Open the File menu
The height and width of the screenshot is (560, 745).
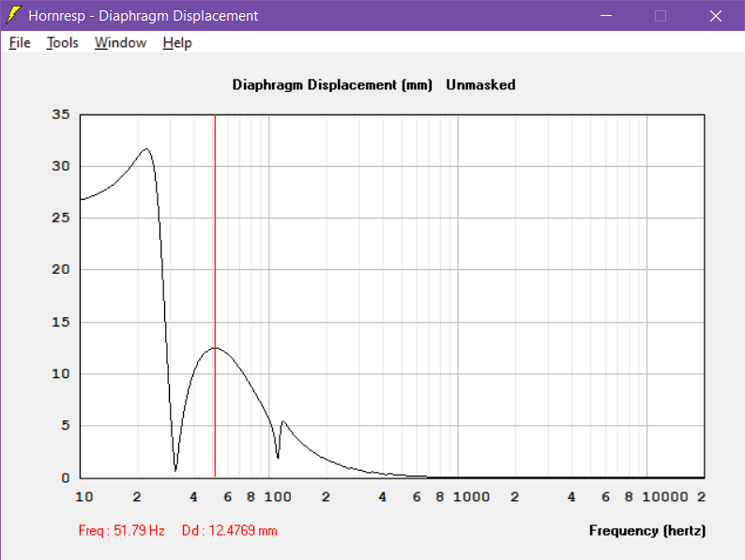[x=20, y=43]
